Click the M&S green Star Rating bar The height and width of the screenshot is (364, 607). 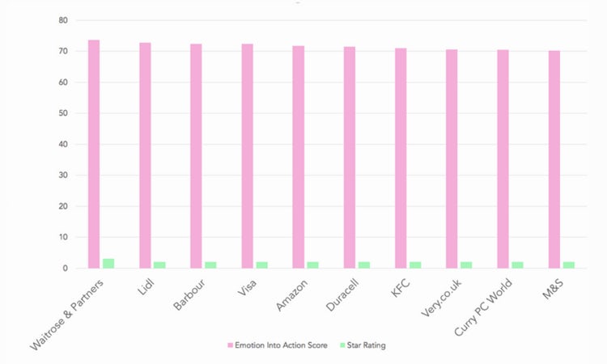click(569, 265)
